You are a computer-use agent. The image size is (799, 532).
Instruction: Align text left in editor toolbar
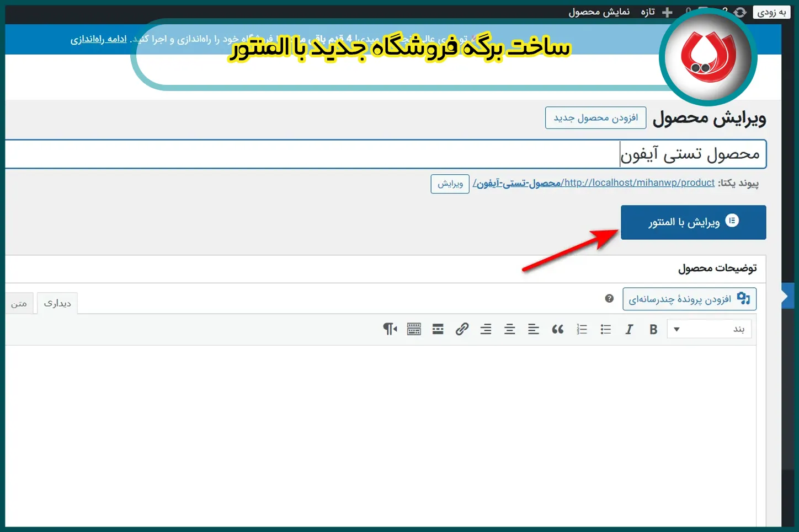[x=534, y=329]
